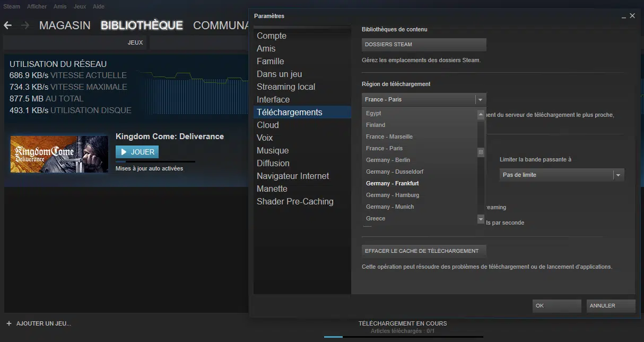Go to the Dans un jeu settings

302,74
